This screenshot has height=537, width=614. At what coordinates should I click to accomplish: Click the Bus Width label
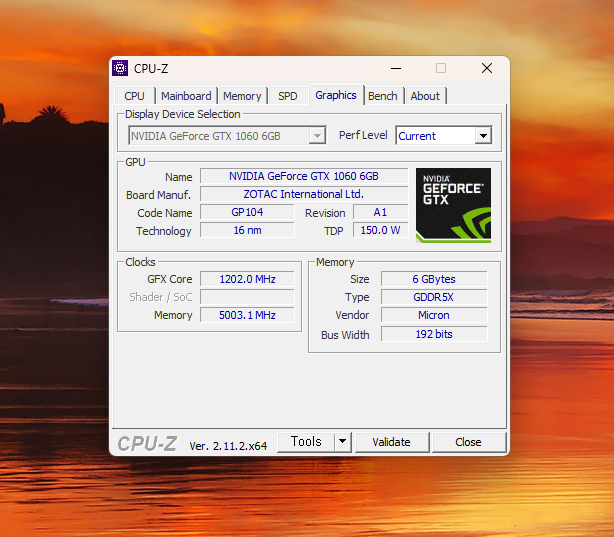point(345,335)
